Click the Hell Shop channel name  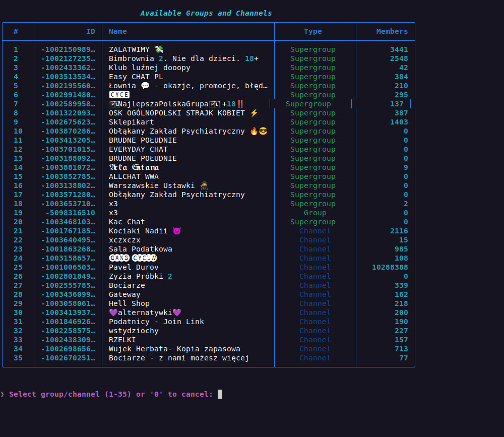(x=129, y=303)
